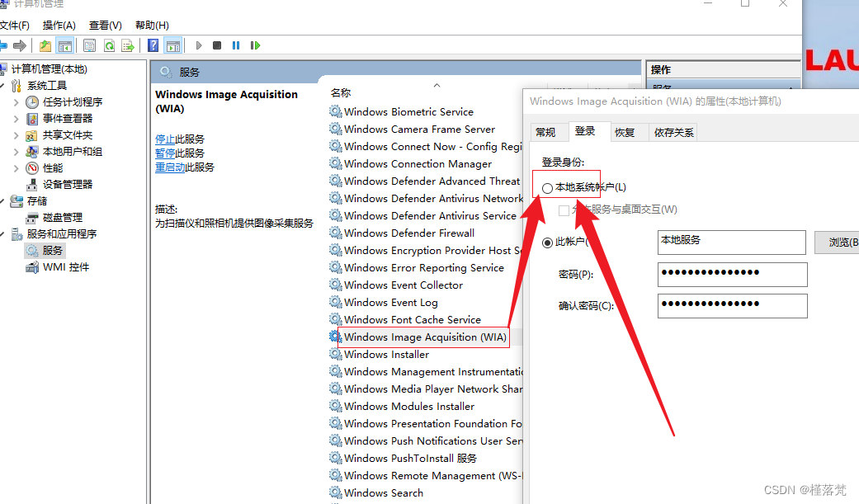This screenshot has width=859, height=504.
Task: Click the account name field showing 本地服务
Action: (x=731, y=243)
